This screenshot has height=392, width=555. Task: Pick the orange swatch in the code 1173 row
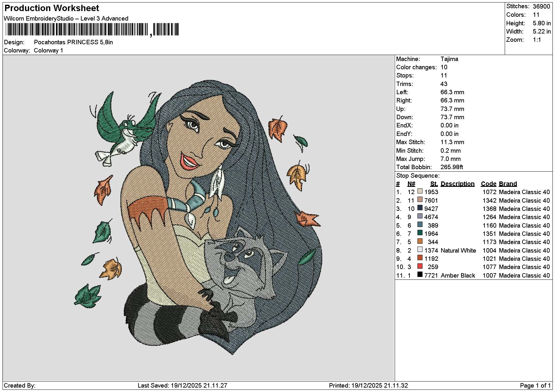coord(420,241)
